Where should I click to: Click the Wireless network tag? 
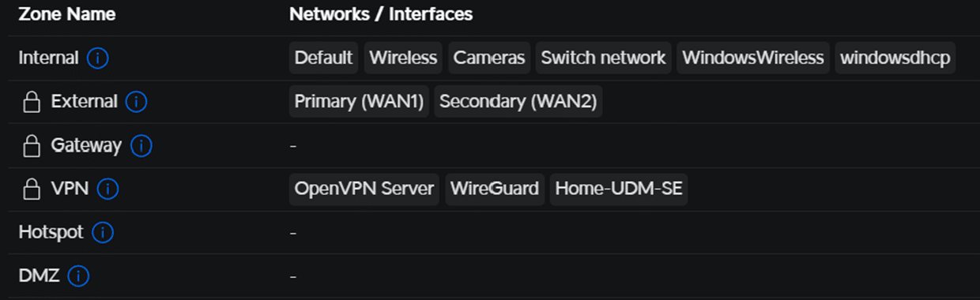[x=403, y=58]
